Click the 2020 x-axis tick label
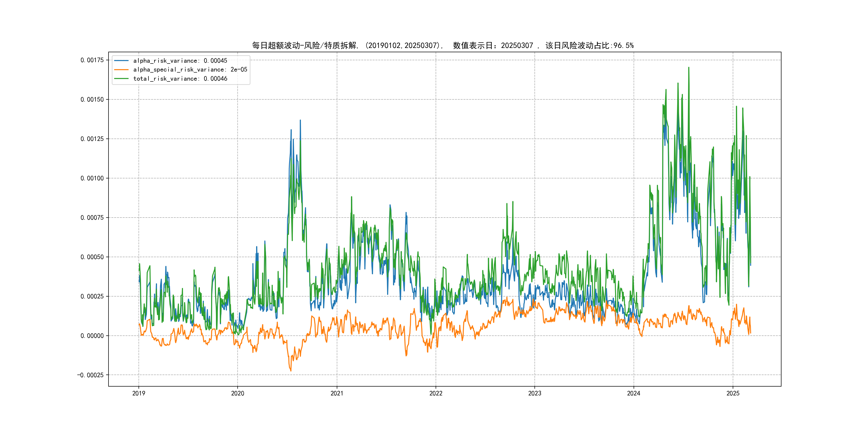Viewport: 868px width, 434px height. click(x=238, y=394)
